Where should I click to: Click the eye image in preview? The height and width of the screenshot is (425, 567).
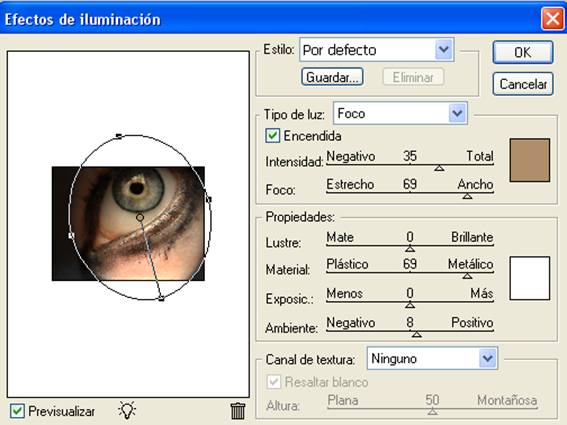128,224
